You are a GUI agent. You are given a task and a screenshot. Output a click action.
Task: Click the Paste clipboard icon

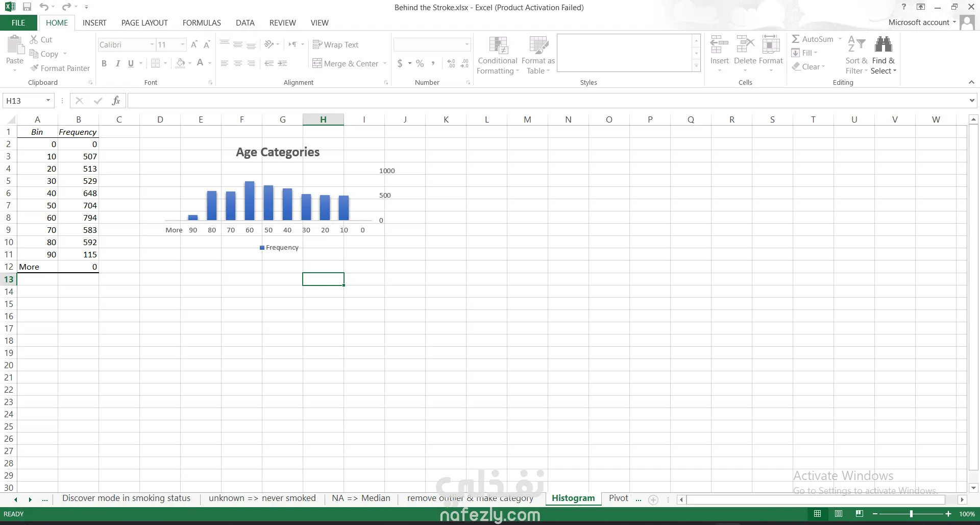(x=15, y=45)
